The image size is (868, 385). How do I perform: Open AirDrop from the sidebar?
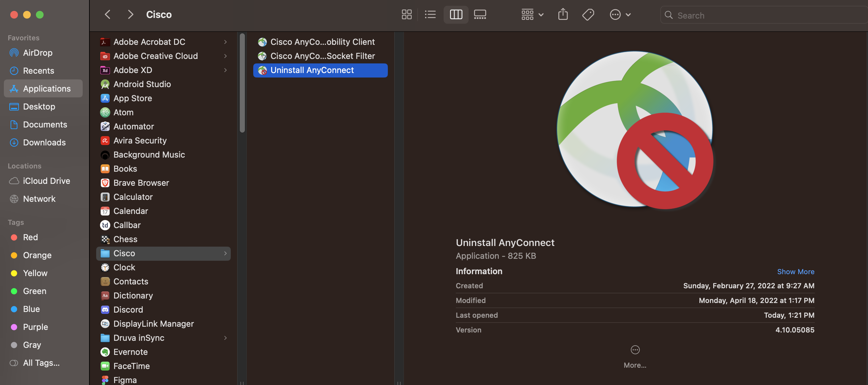38,53
